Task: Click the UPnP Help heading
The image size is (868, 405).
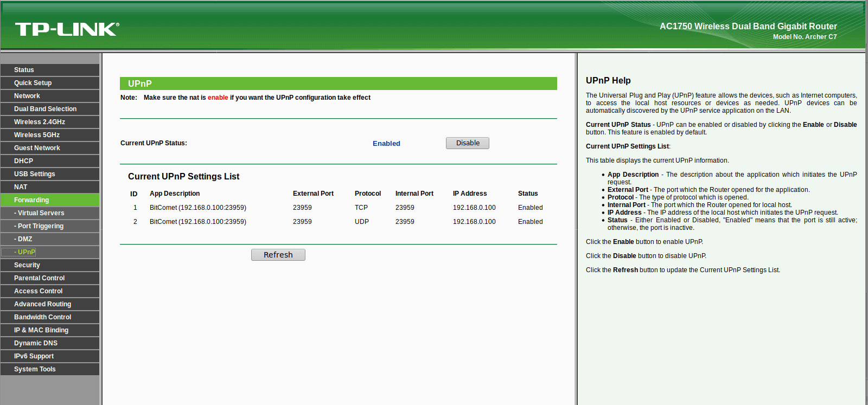Action: (608, 80)
